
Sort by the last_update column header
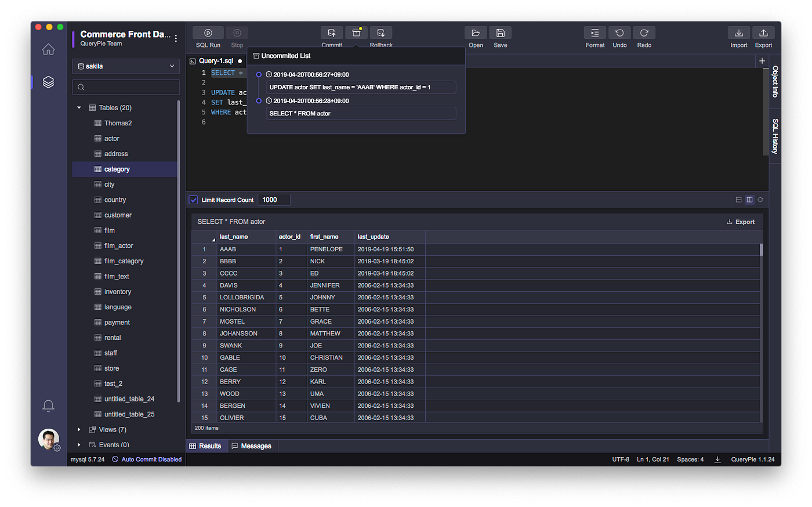coord(390,237)
